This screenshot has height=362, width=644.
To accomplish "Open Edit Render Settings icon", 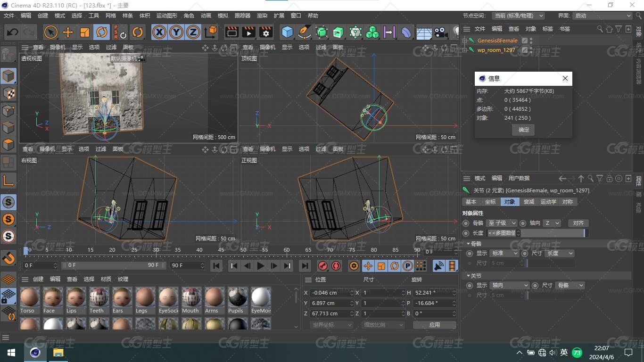I will coord(266,32).
